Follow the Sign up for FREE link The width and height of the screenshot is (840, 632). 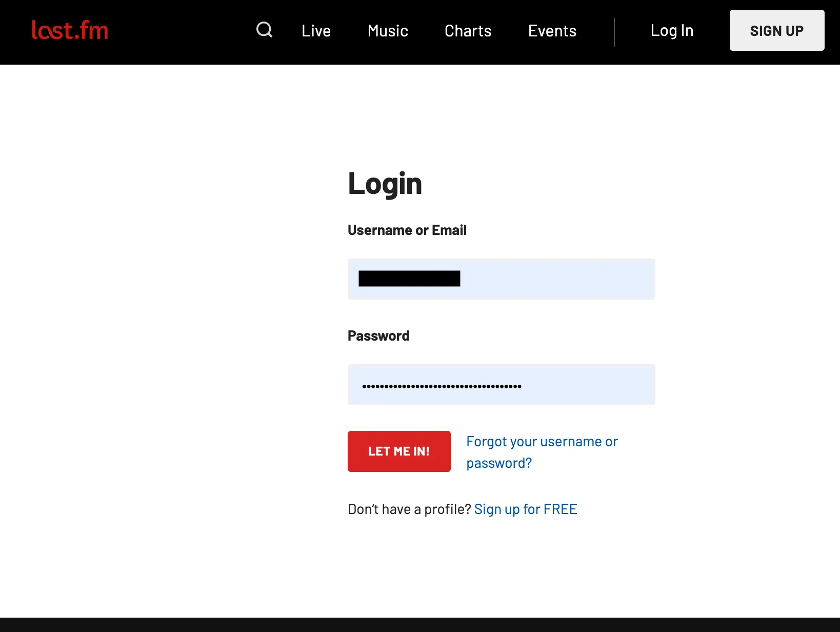tap(526, 509)
